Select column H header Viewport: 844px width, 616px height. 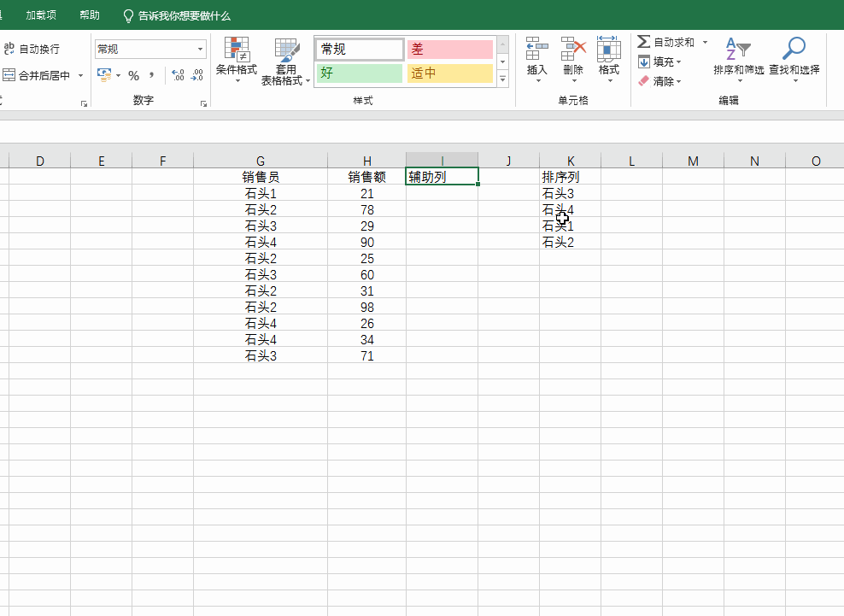point(367,161)
